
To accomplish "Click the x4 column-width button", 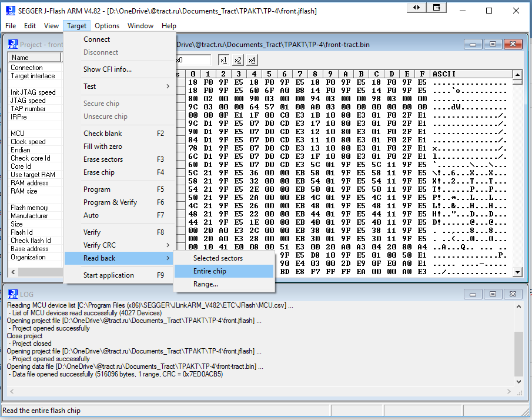I will click(x=252, y=60).
